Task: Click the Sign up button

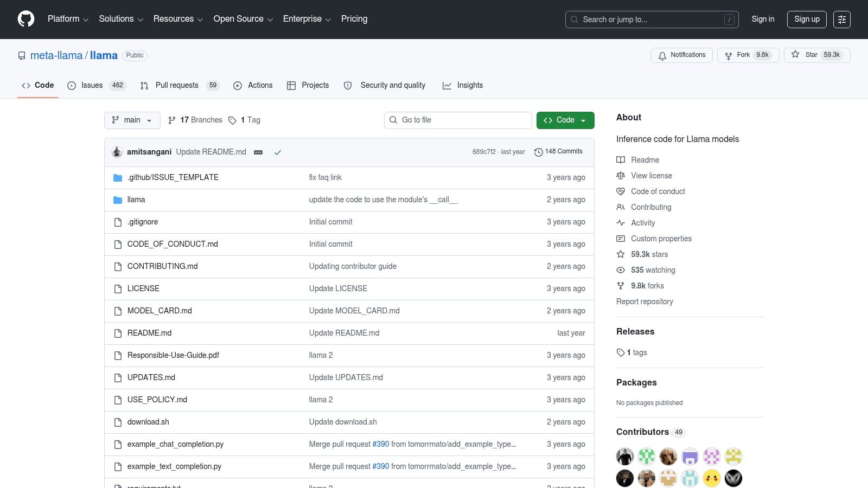Action: pyautogui.click(x=807, y=19)
